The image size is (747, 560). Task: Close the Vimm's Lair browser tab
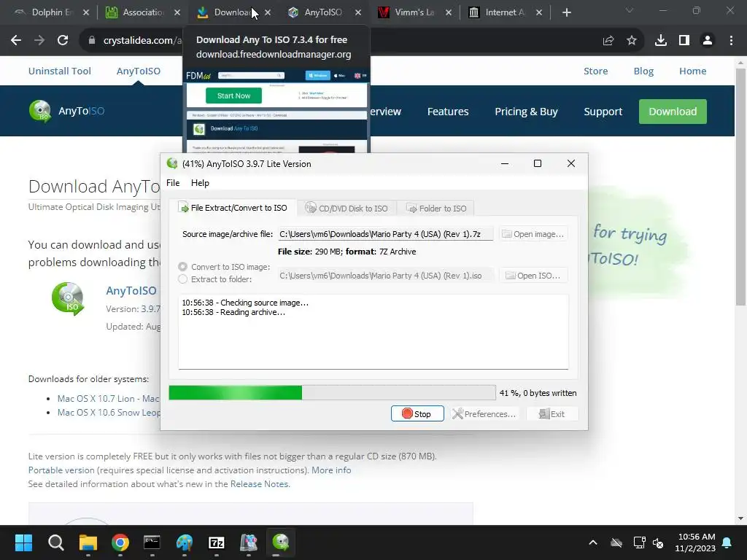449,12
